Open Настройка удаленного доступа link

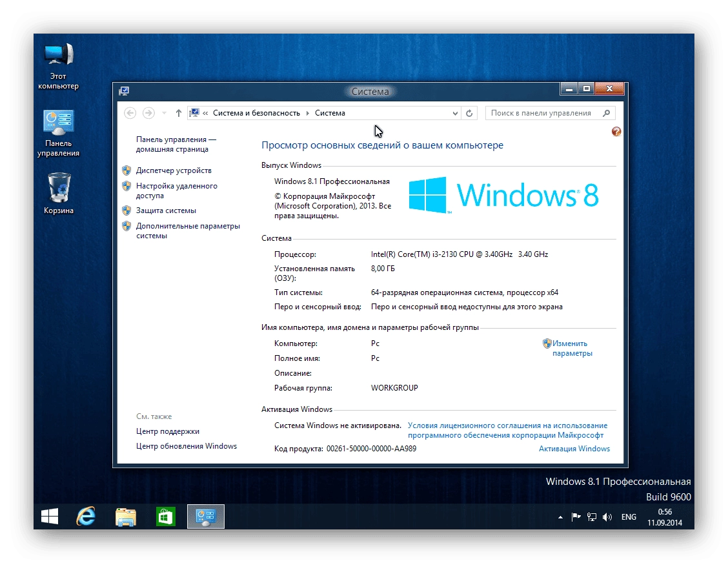176,190
